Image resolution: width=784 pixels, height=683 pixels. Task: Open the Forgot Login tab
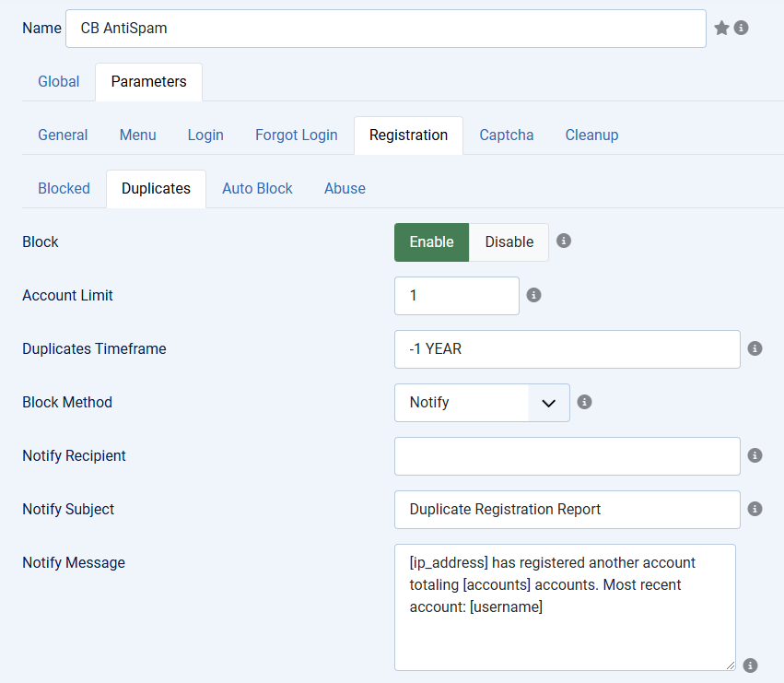click(296, 135)
